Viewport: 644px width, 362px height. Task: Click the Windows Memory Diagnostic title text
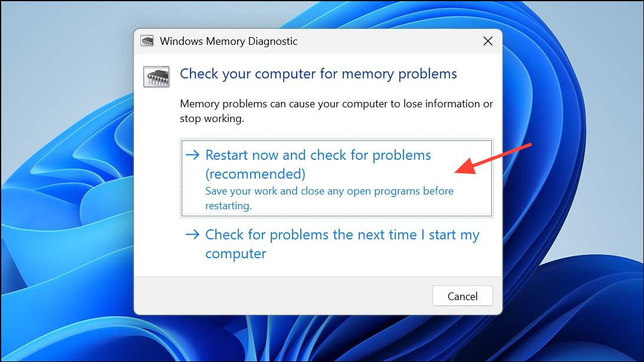tap(228, 41)
